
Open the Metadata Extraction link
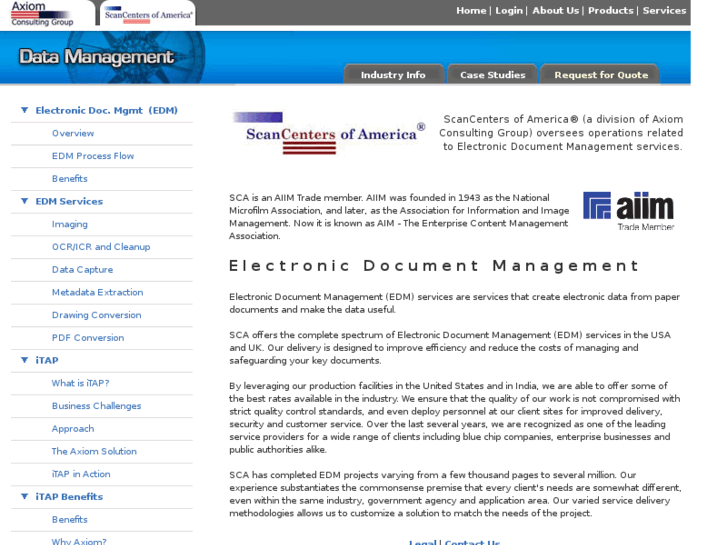[x=97, y=292]
